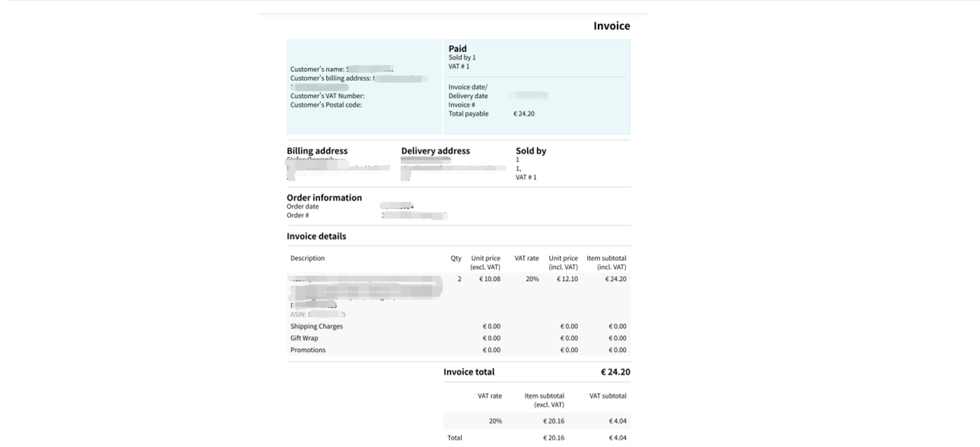Select the Item subtotal (incl. VAT) column header
The width and height of the screenshot is (980, 447).
[x=606, y=262]
